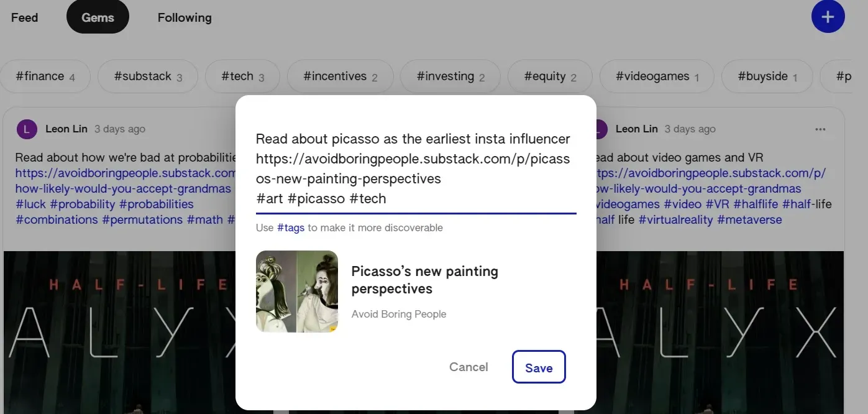Viewport: 868px width, 414px height.
Task: Save the Picasso gem
Action: [x=538, y=367]
